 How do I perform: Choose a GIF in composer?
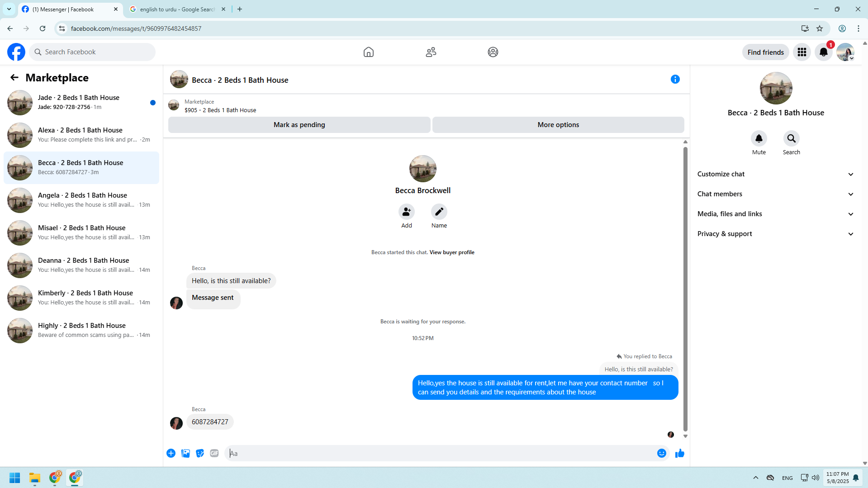point(214,453)
